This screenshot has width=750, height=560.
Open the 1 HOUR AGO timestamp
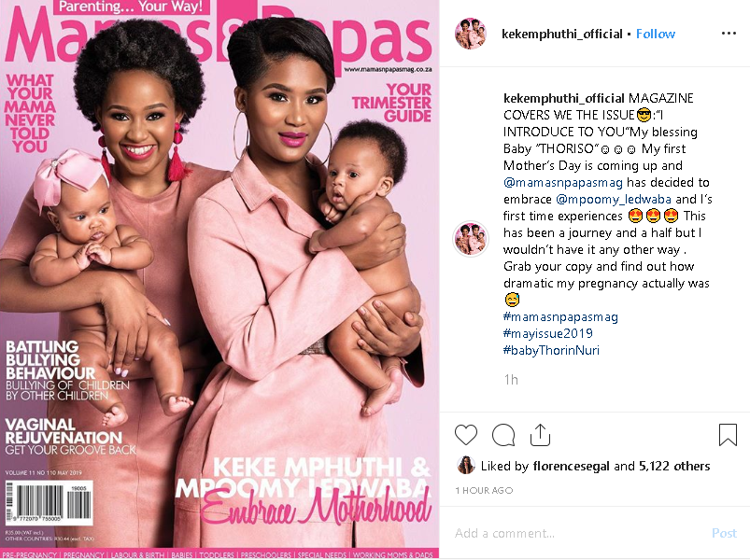pyautogui.click(x=484, y=490)
